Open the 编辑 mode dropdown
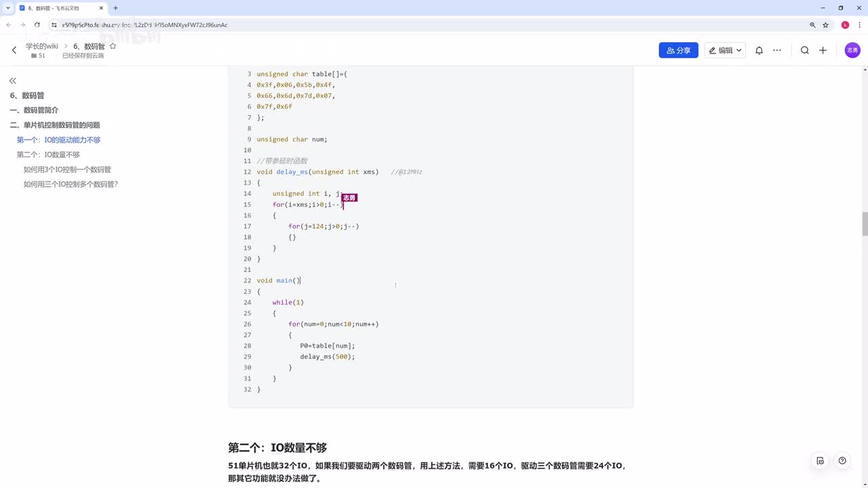The height and width of the screenshot is (488, 868). pyautogui.click(x=725, y=50)
